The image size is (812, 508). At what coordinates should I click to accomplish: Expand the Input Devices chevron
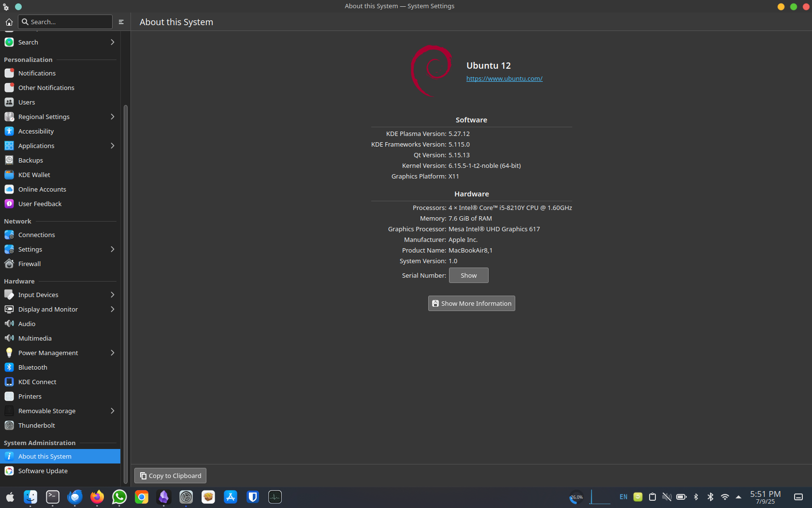[112, 295]
